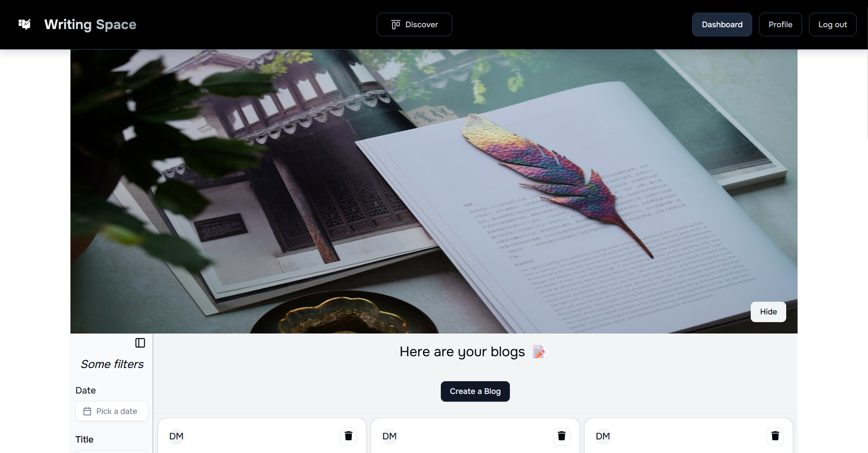This screenshot has width=868, height=453.
Task: Toggle the filters sidebar panel icon
Action: coord(140,343)
